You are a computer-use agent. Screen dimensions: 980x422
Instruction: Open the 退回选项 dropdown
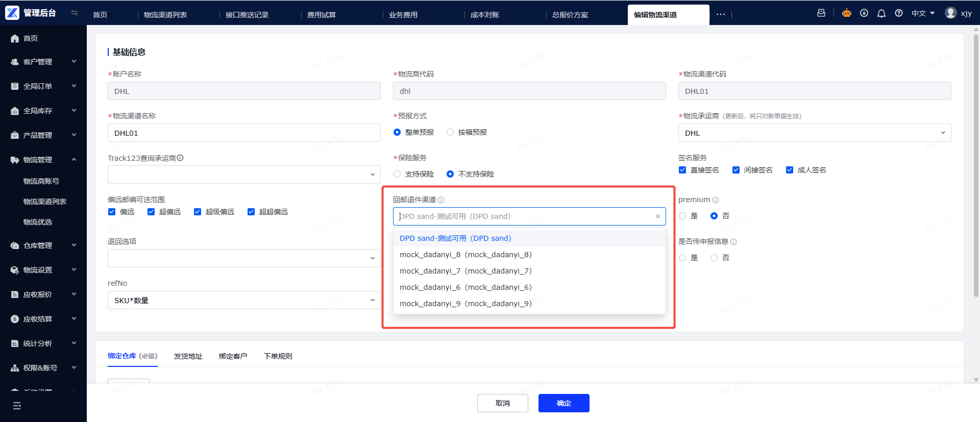pos(244,258)
